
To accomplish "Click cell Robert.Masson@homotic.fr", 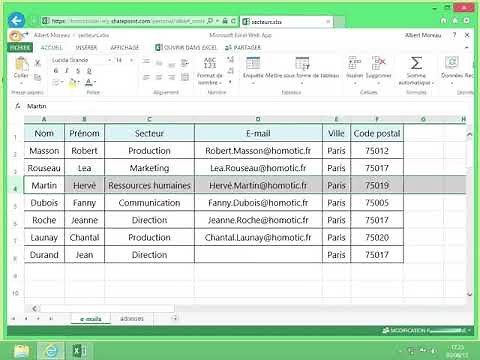I will [x=258, y=151].
